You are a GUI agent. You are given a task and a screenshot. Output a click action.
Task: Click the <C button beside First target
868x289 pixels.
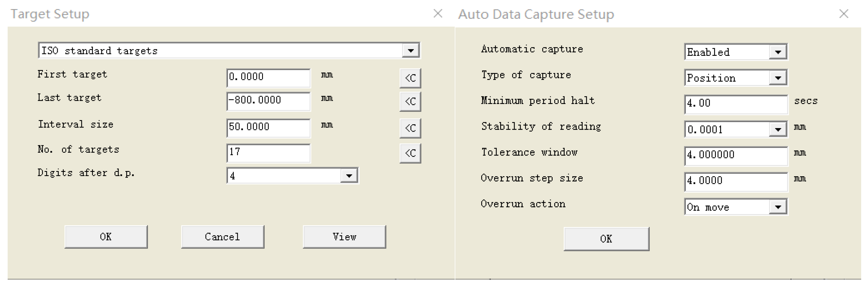coord(410,78)
